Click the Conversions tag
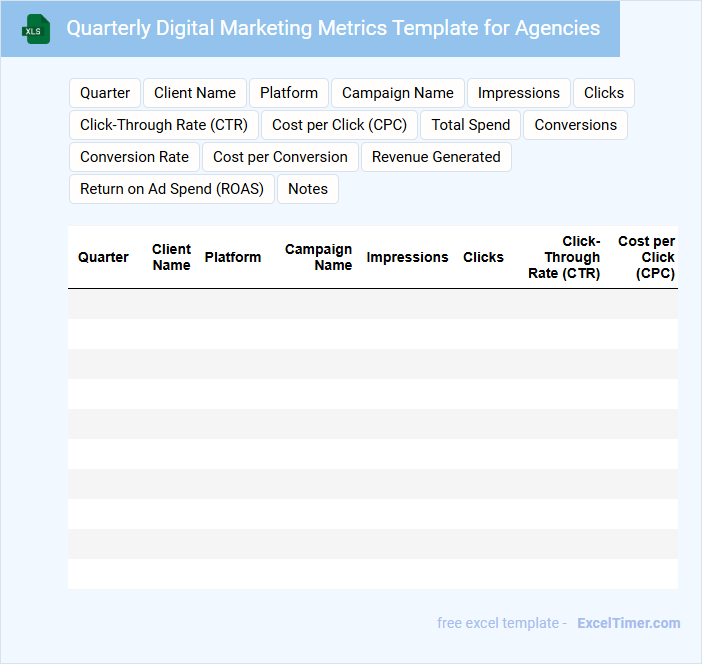The image size is (702, 664). click(x=575, y=125)
